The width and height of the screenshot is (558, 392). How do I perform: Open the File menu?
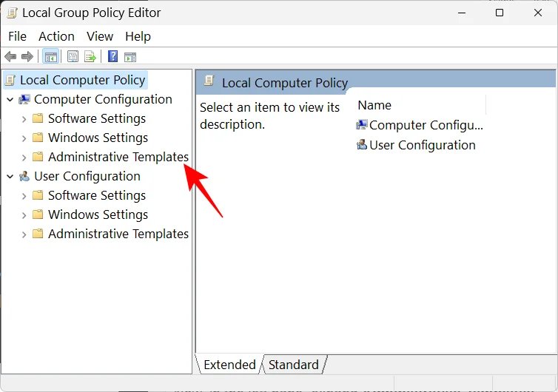(x=18, y=36)
